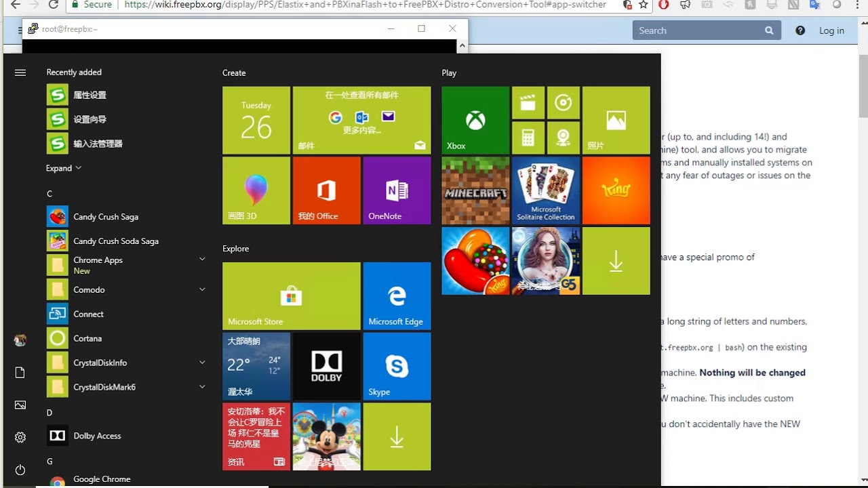Open the Skype tile
868x488 pixels.
pos(397,366)
